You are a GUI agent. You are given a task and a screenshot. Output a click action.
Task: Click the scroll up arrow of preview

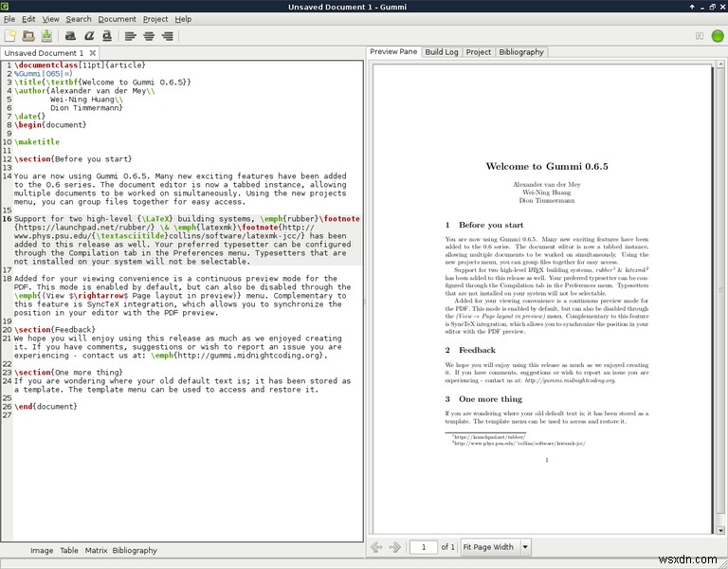[720, 64]
